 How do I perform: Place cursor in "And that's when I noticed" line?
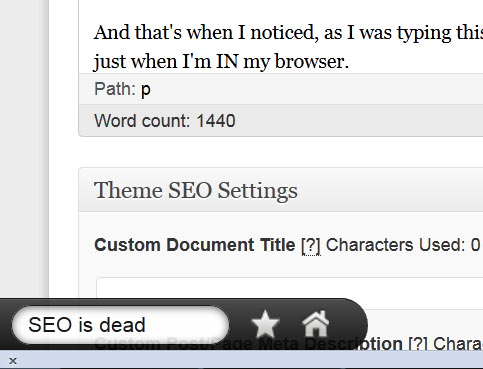click(288, 33)
